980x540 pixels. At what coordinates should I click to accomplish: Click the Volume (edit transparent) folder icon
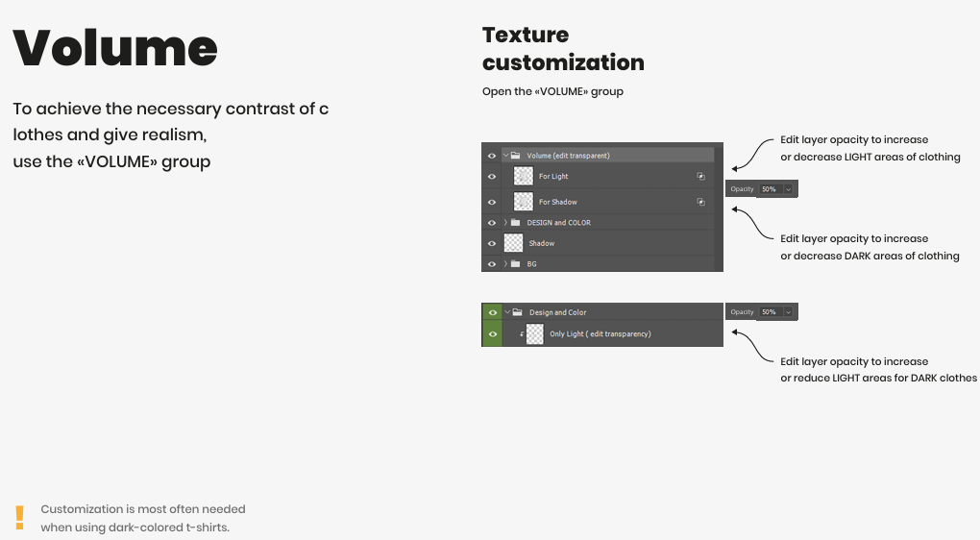point(516,155)
